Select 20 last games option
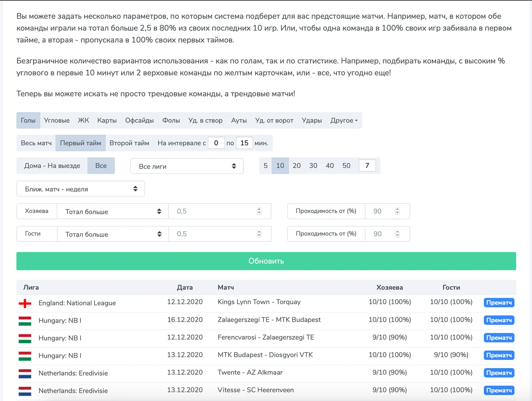 297,166
